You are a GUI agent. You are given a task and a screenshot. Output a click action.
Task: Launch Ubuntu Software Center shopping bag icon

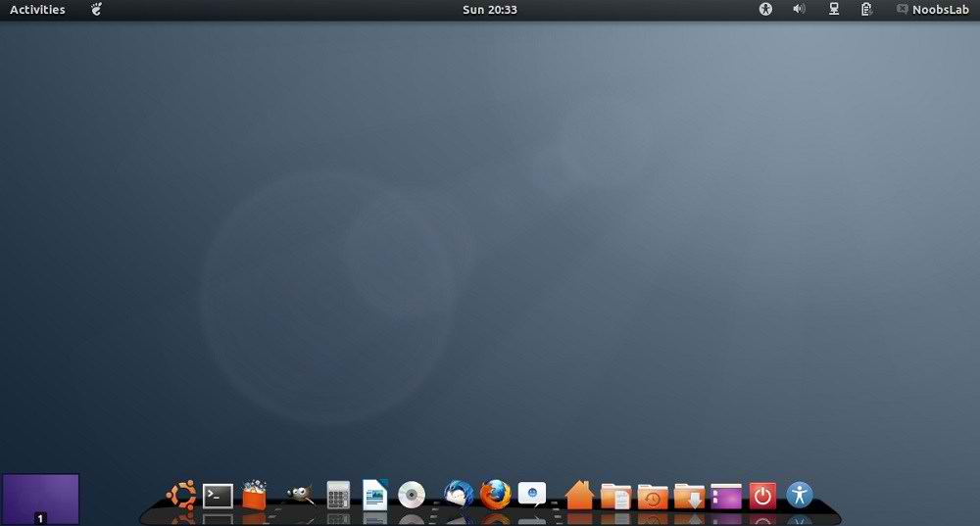[x=255, y=495]
